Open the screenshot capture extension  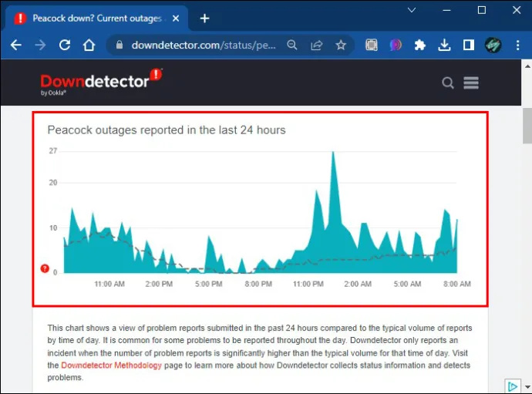tap(372, 45)
